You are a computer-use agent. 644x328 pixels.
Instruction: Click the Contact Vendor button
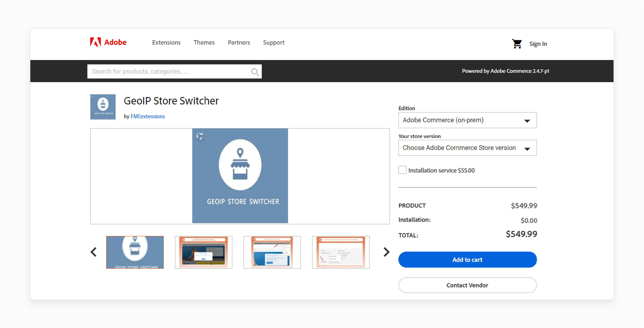[467, 285]
